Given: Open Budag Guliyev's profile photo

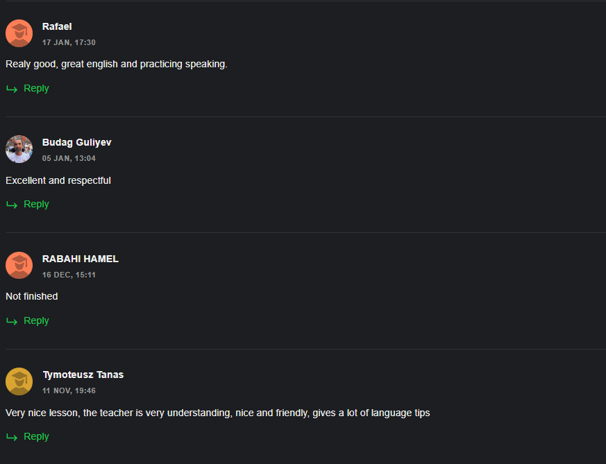Looking at the screenshot, I should pyautogui.click(x=19, y=149).
